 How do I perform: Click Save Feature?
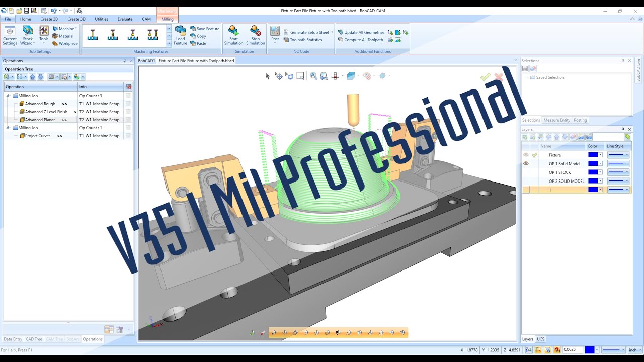click(205, 29)
